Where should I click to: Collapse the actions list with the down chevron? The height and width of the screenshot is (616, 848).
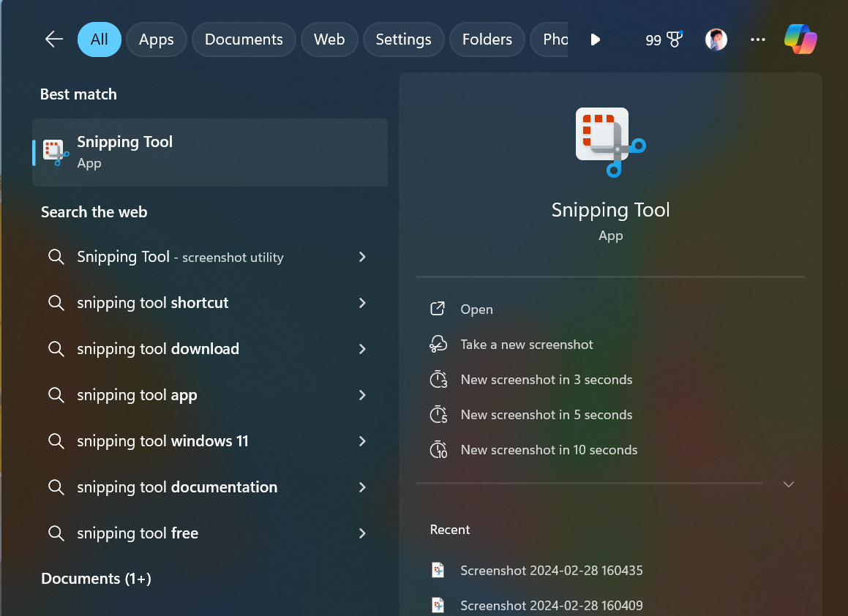(x=789, y=484)
